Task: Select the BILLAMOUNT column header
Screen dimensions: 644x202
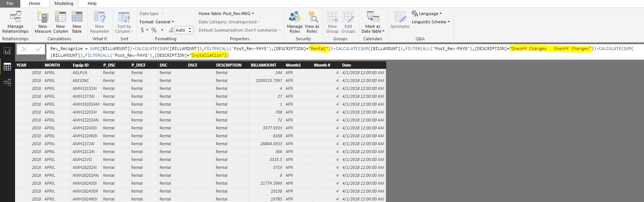Action: (266, 65)
